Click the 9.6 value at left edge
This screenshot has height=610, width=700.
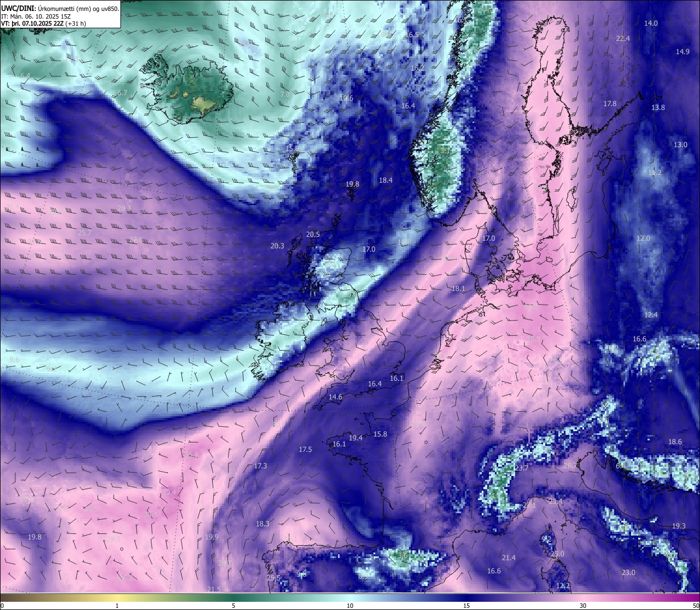click(x=14, y=360)
